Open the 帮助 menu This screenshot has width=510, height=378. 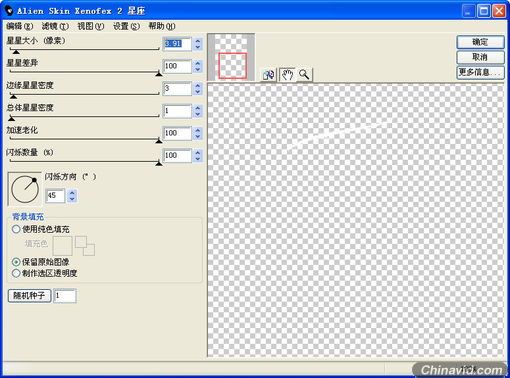[162, 26]
